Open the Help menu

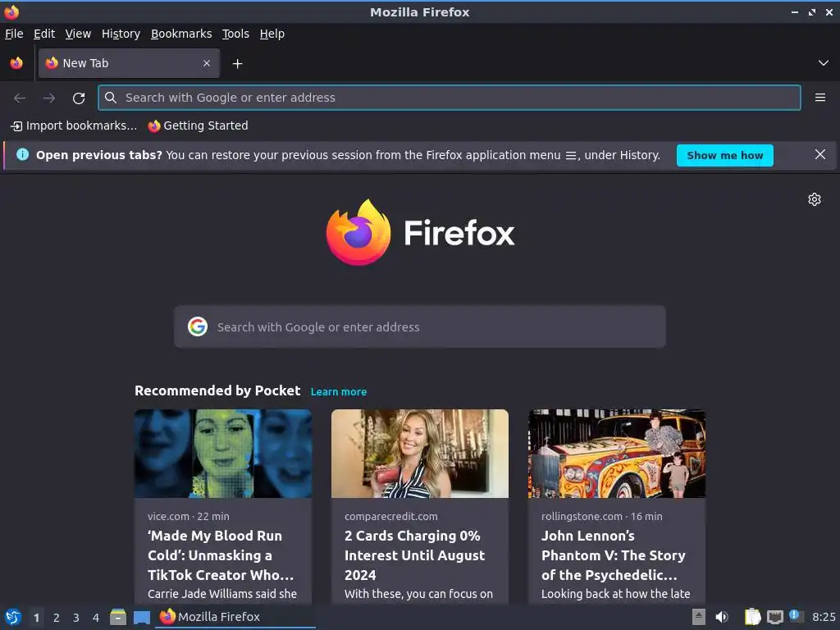pyautogui.click(x=272, y=34)
